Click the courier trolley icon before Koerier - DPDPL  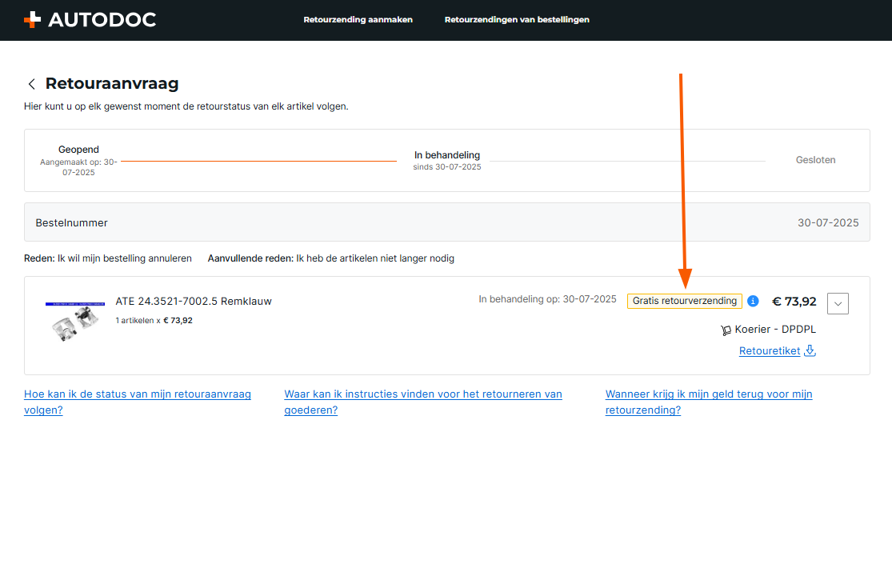click(726, 330)
